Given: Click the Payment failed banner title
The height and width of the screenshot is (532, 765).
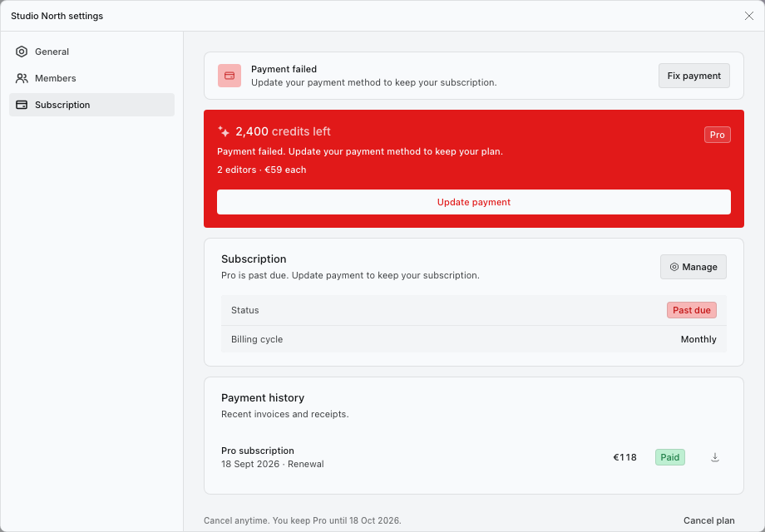Looking at the screenshot, I should (x=284, y=69).
